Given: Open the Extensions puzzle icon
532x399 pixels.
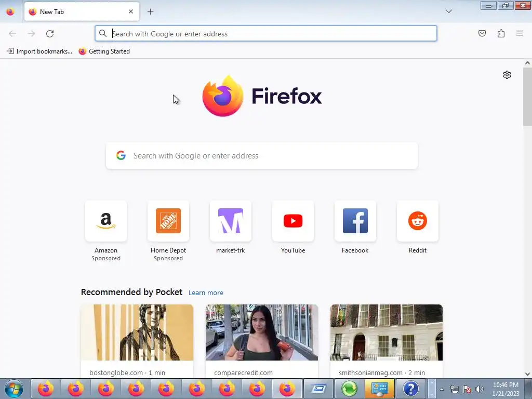Looking at the screenshot, I should 501,33.
